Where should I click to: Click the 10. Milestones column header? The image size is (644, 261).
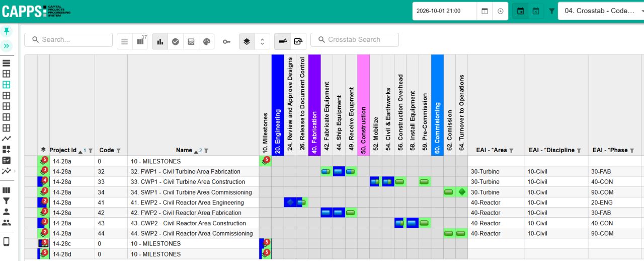click(x=265, y=105)
